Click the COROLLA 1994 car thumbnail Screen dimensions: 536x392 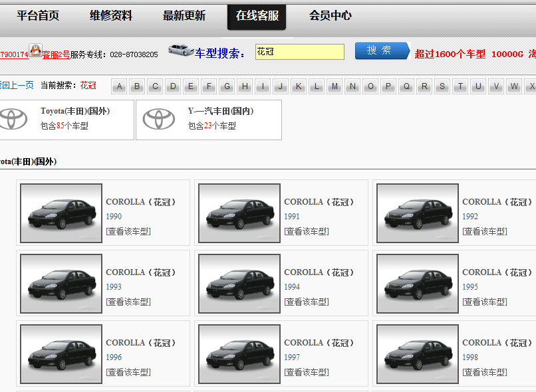pyautogui.click(x=239, y=284)
